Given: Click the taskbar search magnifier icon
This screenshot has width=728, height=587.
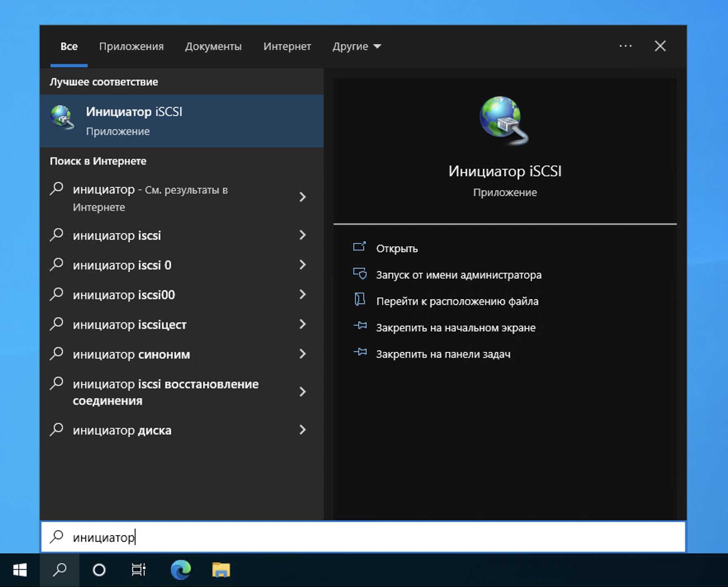Looking at the screenshot, I should (59, 570).
